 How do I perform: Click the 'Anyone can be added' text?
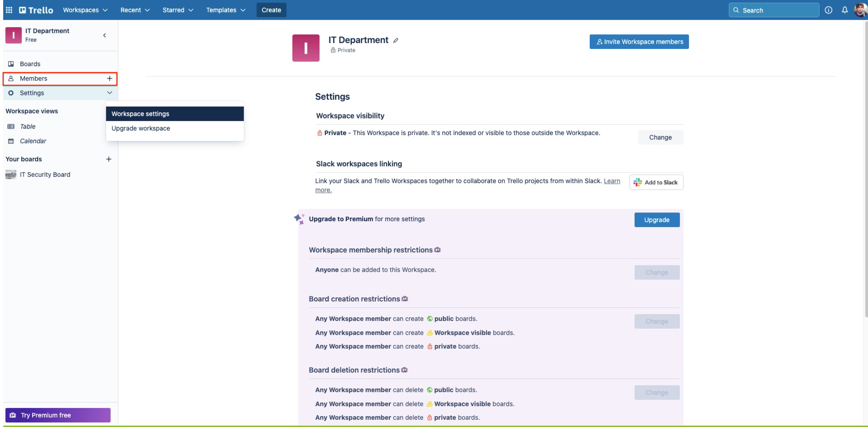pos(376,270)
